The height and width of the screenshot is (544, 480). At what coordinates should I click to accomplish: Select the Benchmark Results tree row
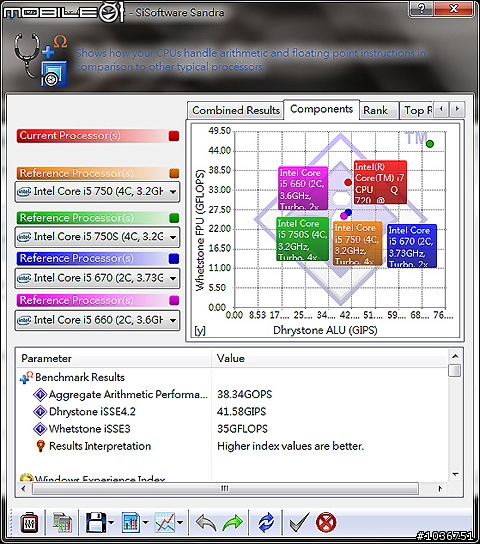[x=80, y=377]
